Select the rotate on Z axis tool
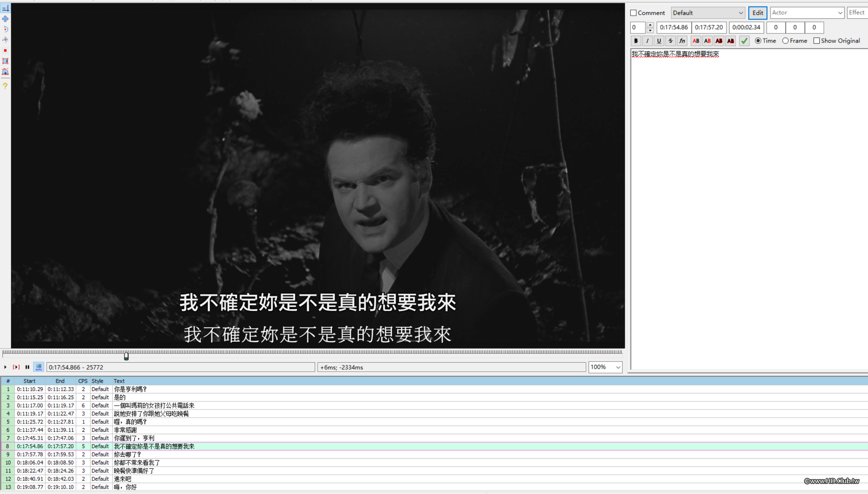The height and width of the screenshot is (494, 868). tap(5, 29)
